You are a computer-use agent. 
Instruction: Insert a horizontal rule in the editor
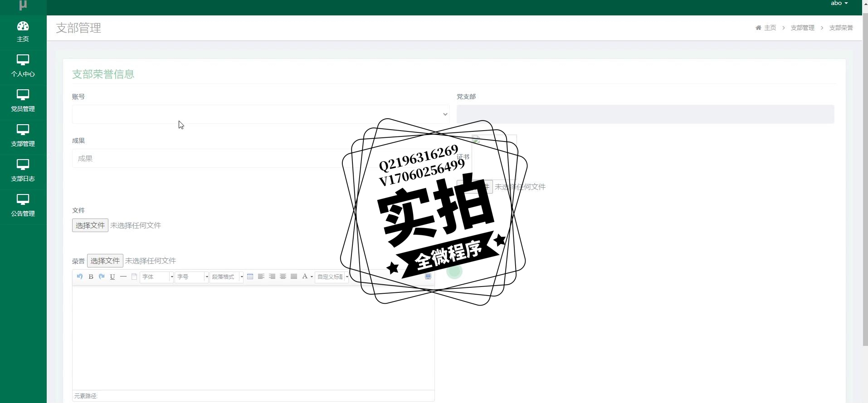tap(123, 277)
